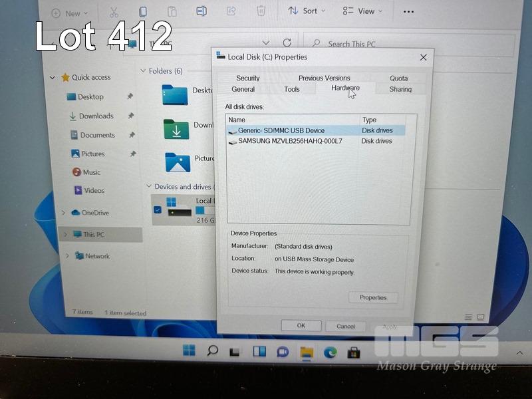The image size is (532, 399).
Task: Click the Windows Start button
Action: pyautogui.click(x=190, y=350)
